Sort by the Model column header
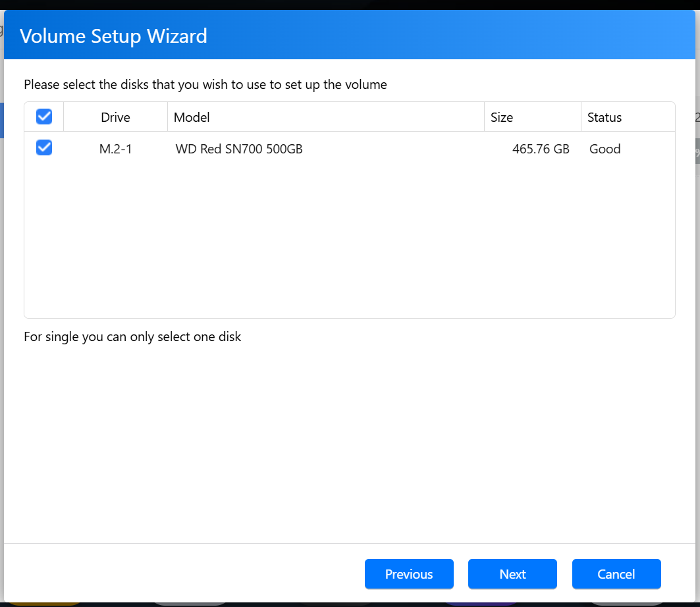700x607 pixels. pos(325,117)
